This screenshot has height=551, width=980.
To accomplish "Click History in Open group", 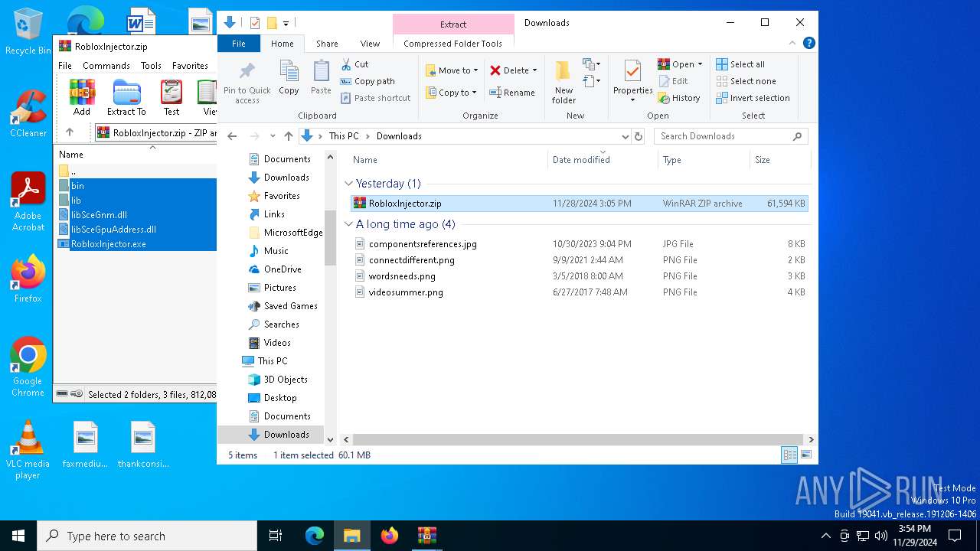I will point(678,98).
